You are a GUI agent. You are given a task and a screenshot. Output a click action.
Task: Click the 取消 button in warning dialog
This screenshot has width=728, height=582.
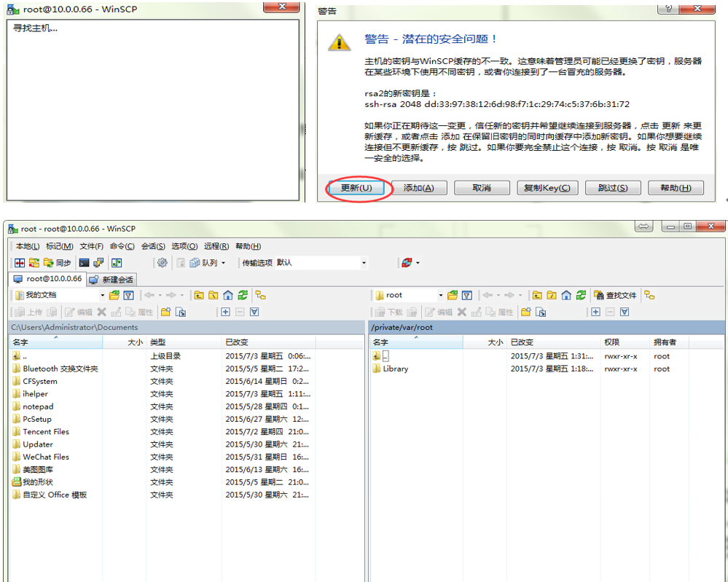pyautogui.click(x=482, y=188)
